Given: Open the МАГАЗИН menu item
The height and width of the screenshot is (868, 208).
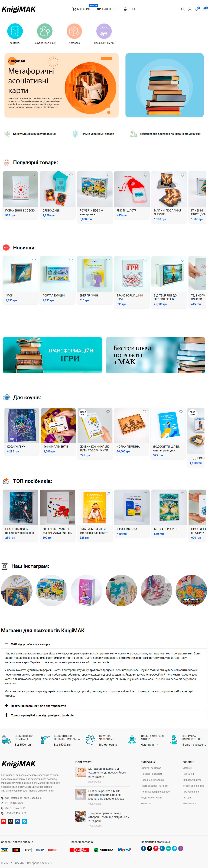Looking at the screenshot, I should click(x=82, y=9).
